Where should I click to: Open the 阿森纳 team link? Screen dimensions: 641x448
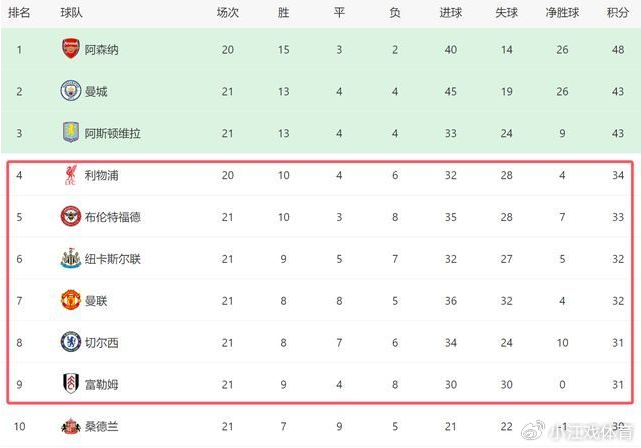pyautogui.click(x=102, y=49)
